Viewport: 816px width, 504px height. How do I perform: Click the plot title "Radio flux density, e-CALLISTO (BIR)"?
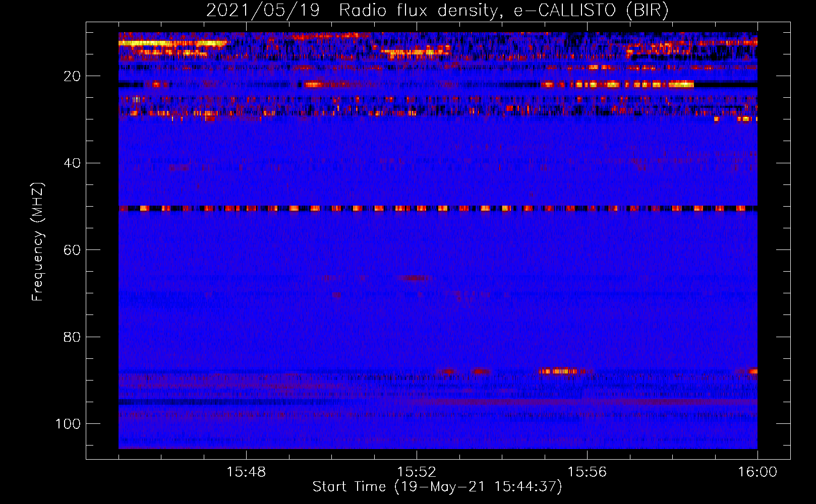click(x=504, y=10)
